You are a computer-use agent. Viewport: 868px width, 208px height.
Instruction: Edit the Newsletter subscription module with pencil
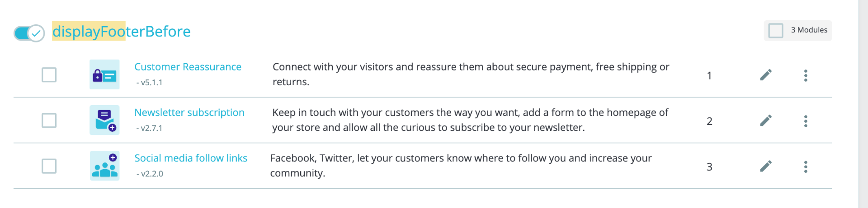coord(766,120)
